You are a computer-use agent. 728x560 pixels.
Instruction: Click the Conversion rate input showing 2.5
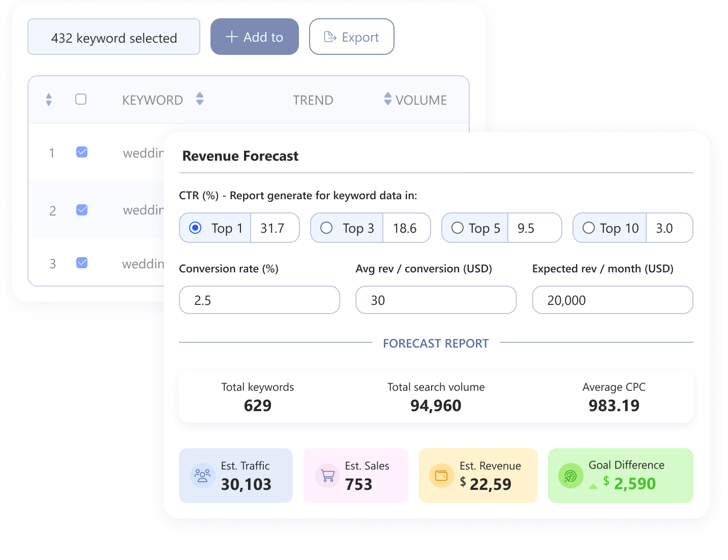click(x=259, y=300)
